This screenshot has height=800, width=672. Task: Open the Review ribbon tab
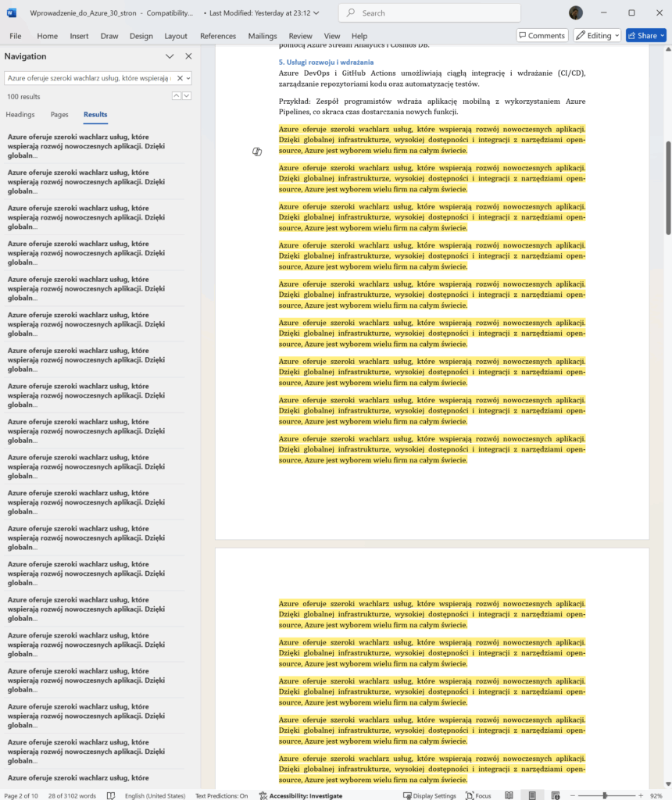(x=300, y=36)
